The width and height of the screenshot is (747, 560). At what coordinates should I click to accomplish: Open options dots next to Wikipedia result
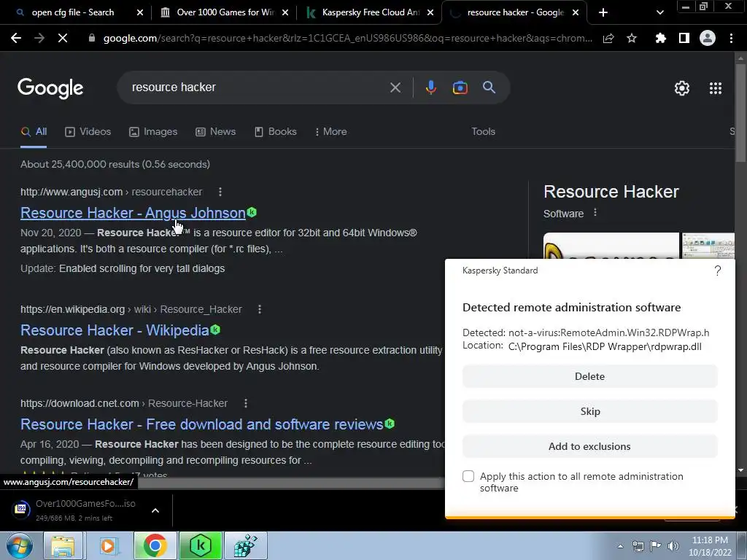tap(260, 309)
